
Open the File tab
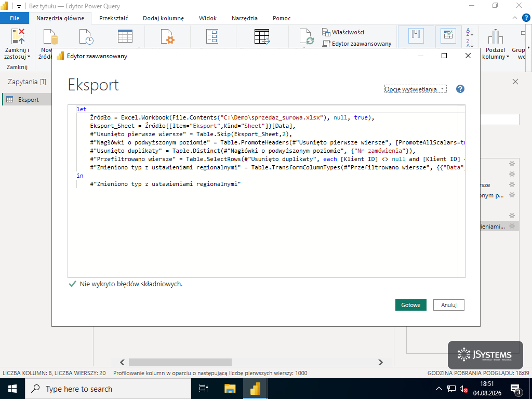coord(15,18)
